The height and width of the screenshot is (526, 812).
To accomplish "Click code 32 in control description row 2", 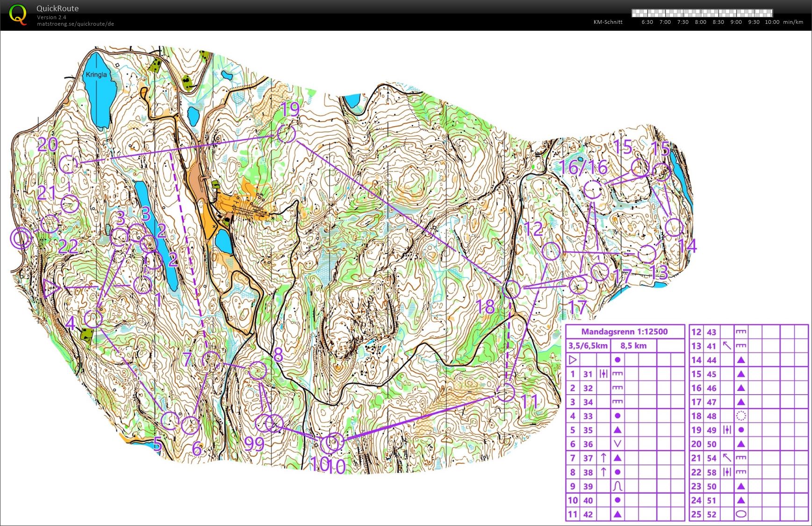I will tap(588, 388).
